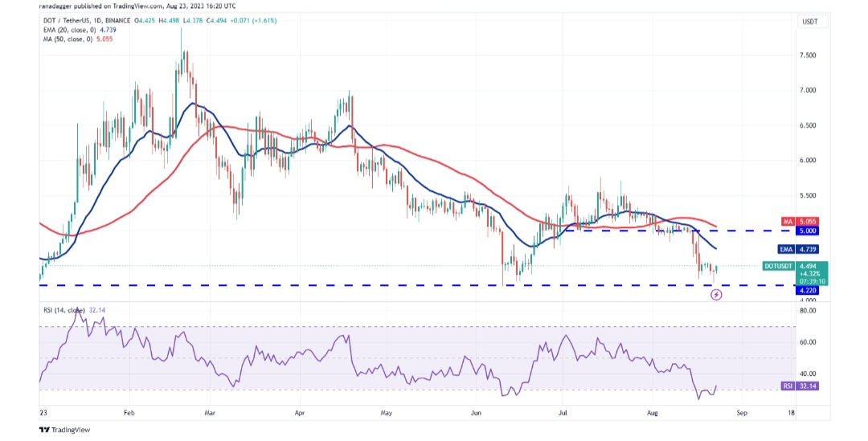Click the 7.500 price scale label
Viewport: 868px width, 441px height.
coord(809,55)
